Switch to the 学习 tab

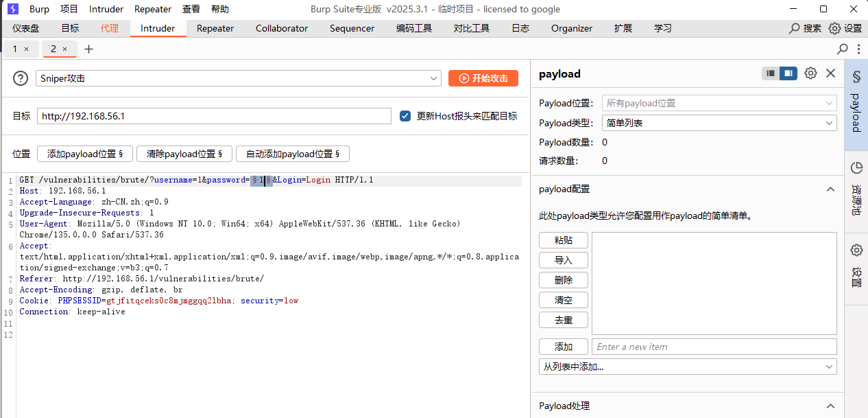(663, 28)
